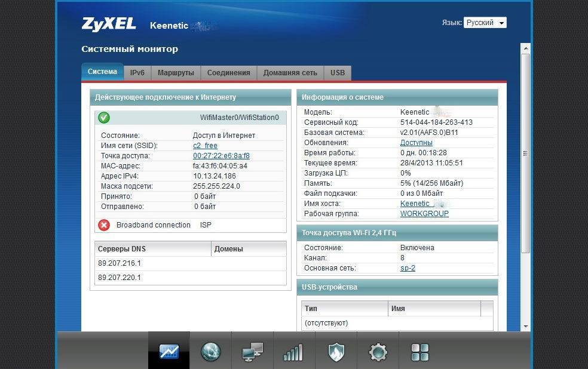Open the Security shield icon
The height and width of the screenshot is (369, 588).
tap(336, 352)
